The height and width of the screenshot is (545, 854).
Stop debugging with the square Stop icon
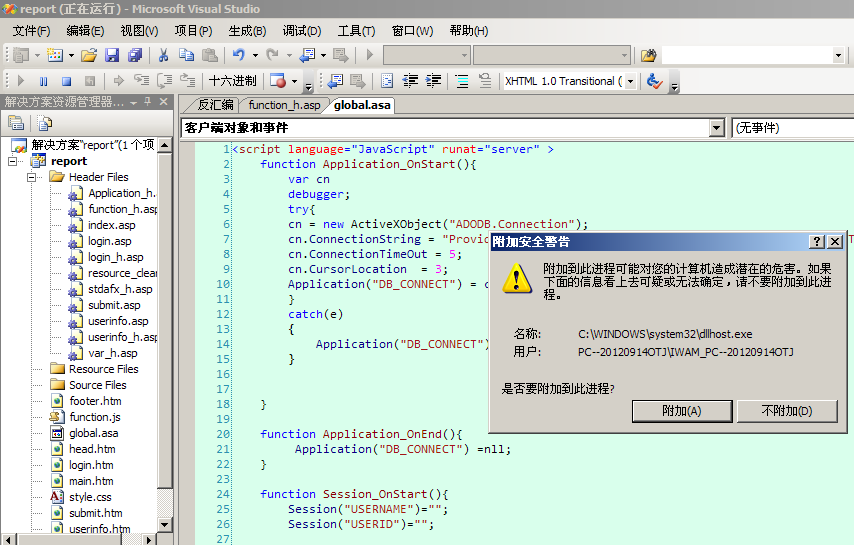[x=66, y=81]
